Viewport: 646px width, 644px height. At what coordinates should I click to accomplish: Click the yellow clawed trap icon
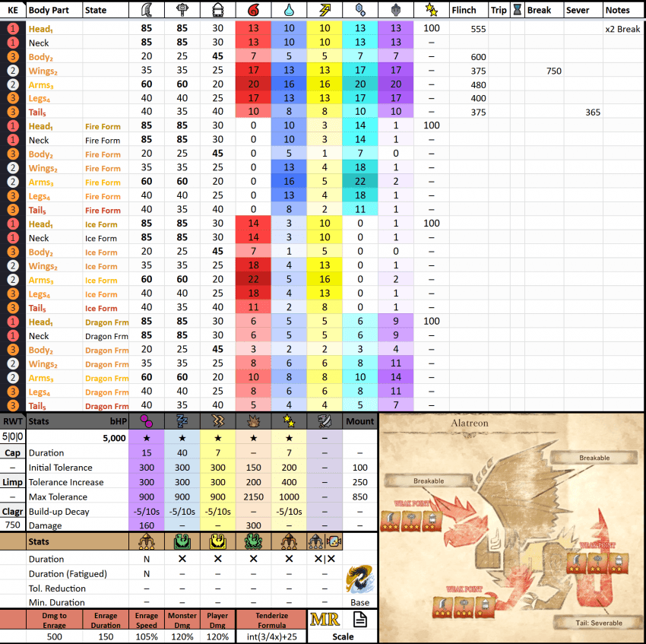(x=217, y=541)
